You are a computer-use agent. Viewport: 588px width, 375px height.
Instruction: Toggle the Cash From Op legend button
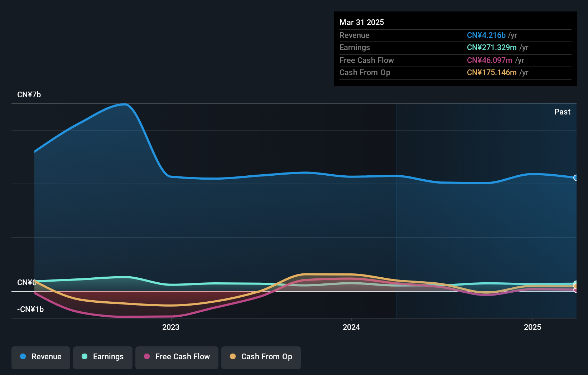[261, 357]
